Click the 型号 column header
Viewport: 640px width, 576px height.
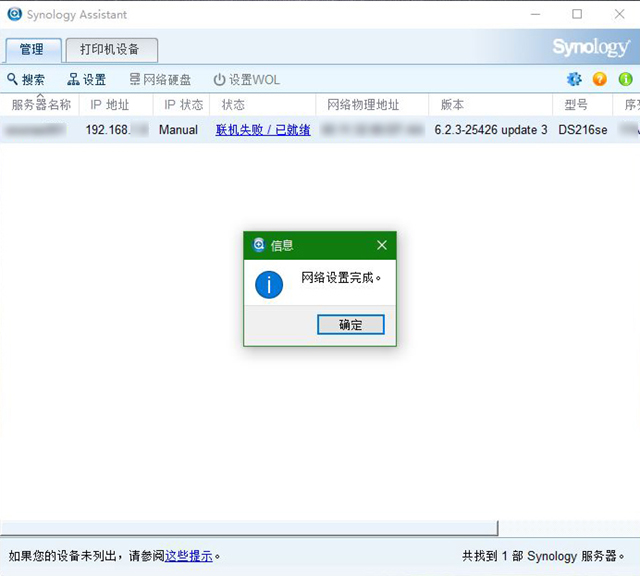pos(583,105)
